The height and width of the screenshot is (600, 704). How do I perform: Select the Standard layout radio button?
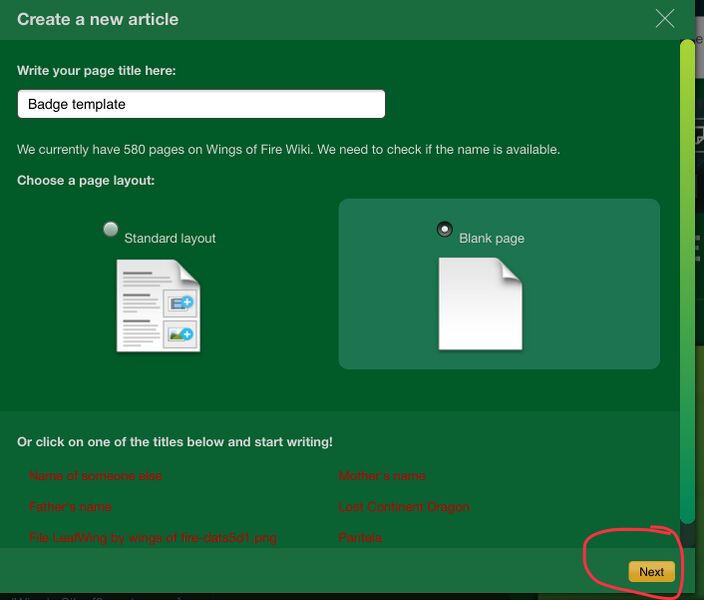click(x=111, y=229)
